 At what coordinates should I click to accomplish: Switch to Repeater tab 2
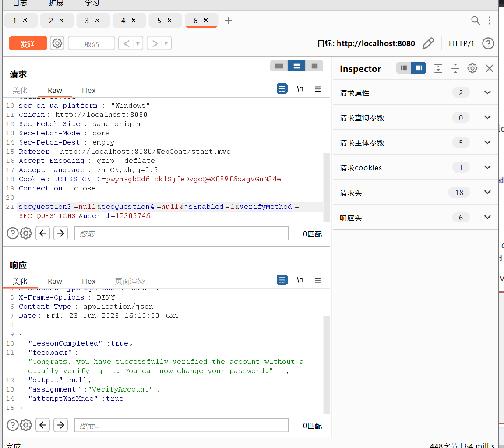[51, 21]
